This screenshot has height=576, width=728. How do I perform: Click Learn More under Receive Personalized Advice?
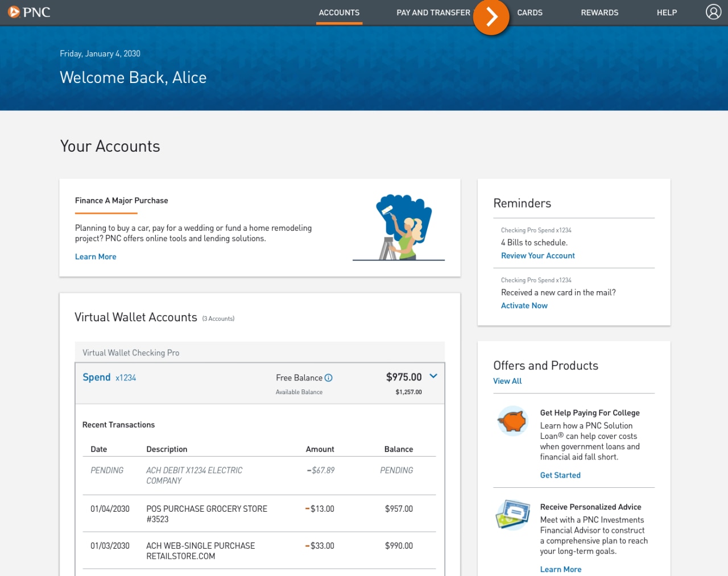561,569
